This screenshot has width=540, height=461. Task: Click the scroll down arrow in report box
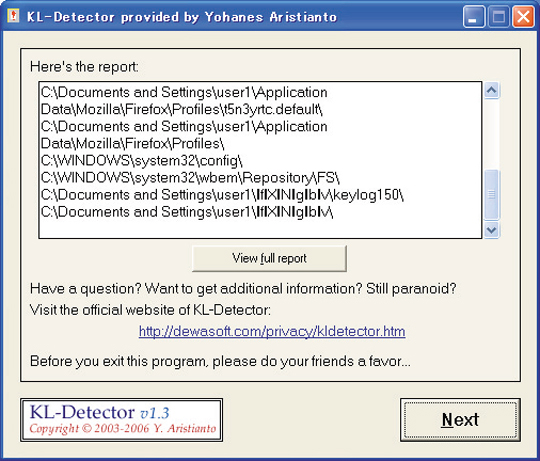(x=491, y=230)
